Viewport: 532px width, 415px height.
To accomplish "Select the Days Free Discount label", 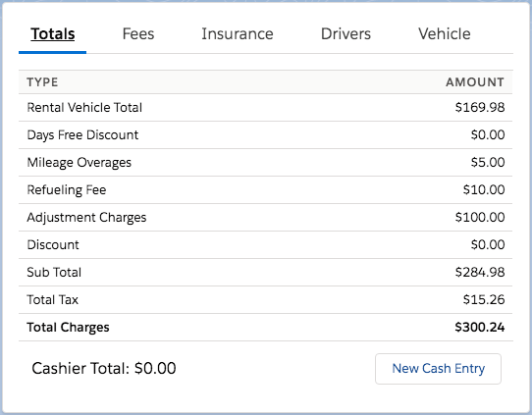I will pos(82,135).
